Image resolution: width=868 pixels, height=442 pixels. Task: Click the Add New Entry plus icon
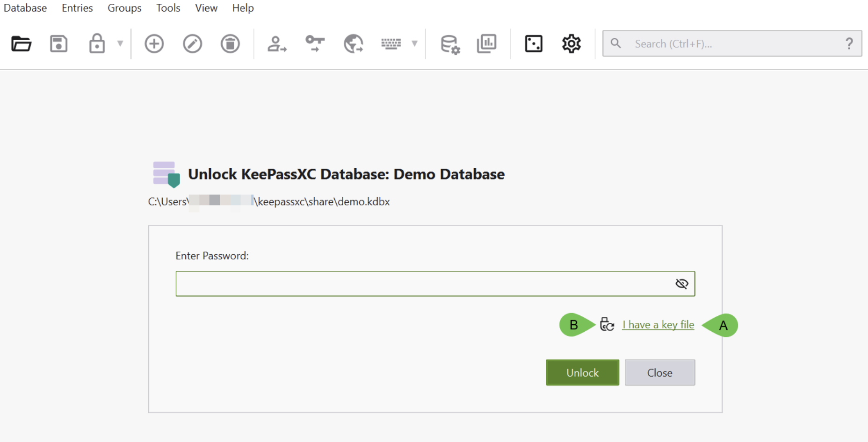[154, 44]
